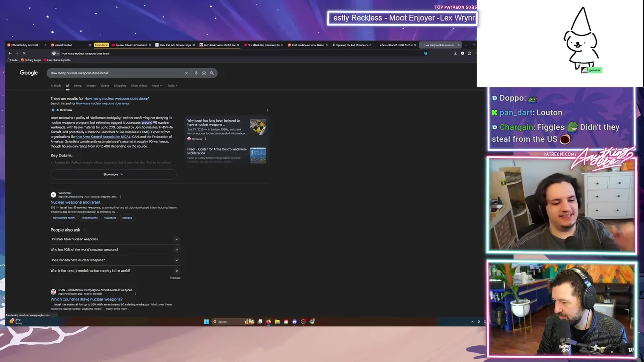
Task: Open Discord from the taskbar
Action: (x=295, y=322)
